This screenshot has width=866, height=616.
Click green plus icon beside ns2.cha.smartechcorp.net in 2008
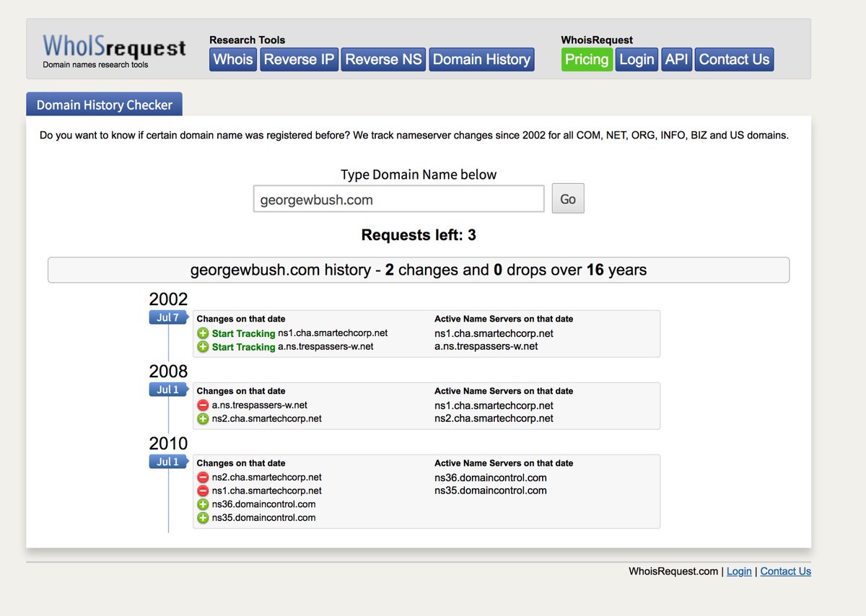tap(203, 418)
